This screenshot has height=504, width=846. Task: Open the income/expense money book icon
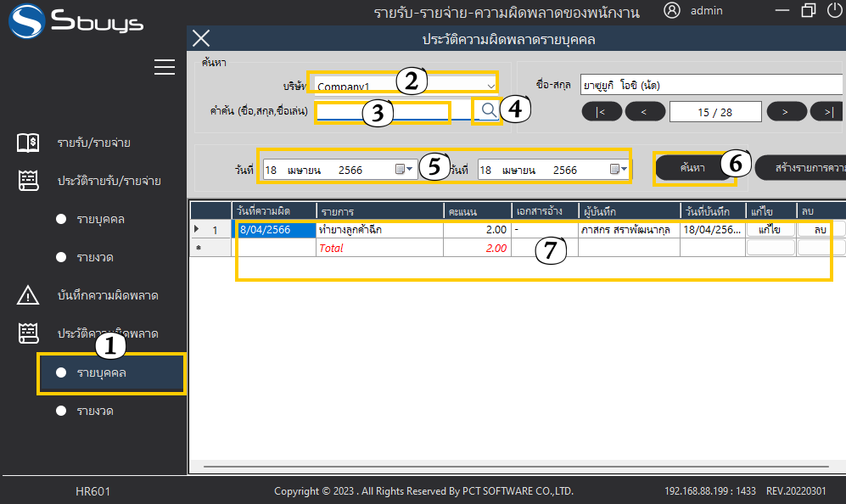(28, 143)
